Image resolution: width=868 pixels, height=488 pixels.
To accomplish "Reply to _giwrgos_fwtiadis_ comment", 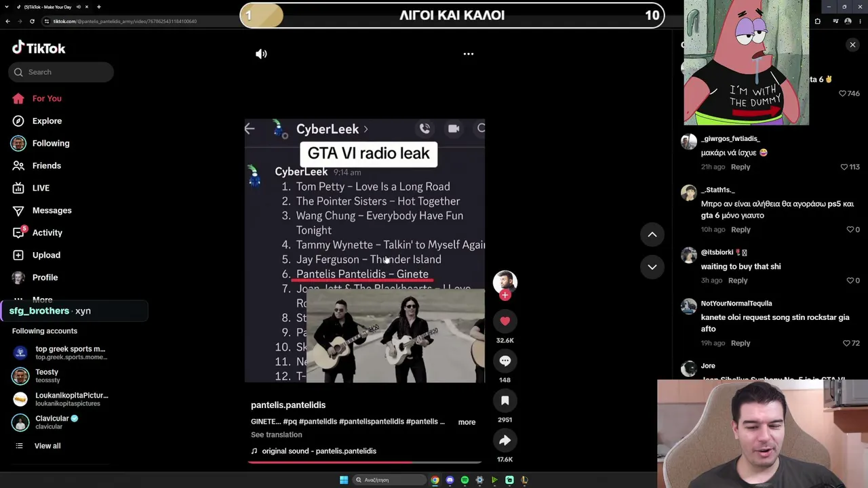I will 741,167.
